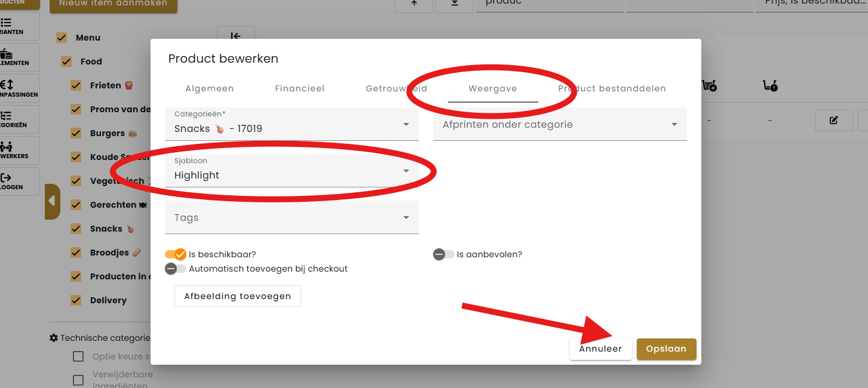Click the edit pencil icon in the product row
The height and width of the screenshot is (388, 868).
click(833, 121)
